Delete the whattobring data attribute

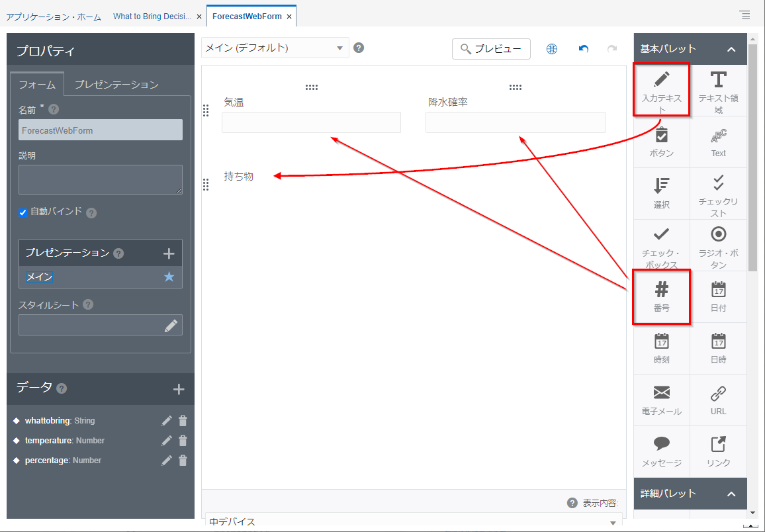(x=183, y=421)
